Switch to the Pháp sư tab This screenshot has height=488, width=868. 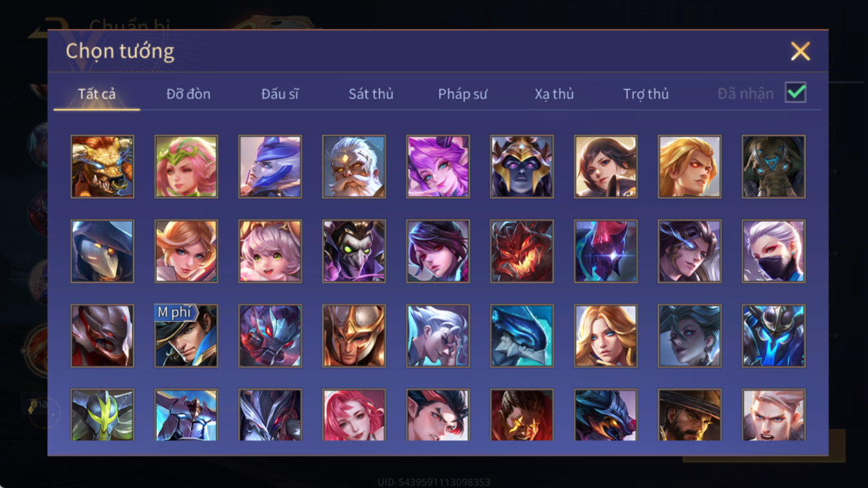pos(462,94)
